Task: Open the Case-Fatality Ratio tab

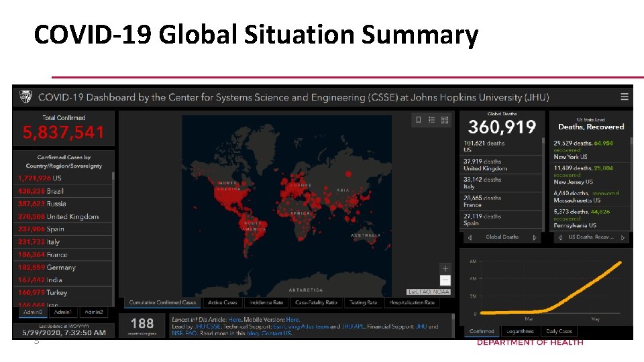Action: (316, 302)
